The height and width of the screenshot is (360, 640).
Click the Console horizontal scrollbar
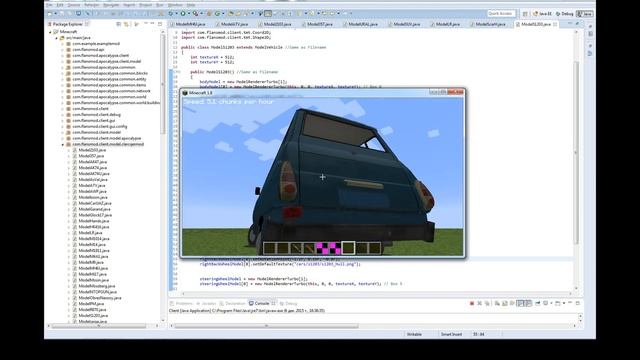point(266,326)
